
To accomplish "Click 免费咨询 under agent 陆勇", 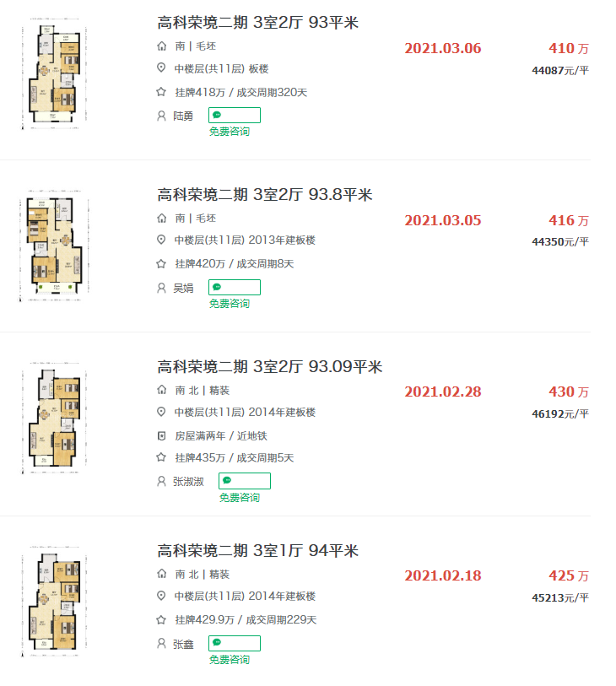I will (x=230, y=132).
